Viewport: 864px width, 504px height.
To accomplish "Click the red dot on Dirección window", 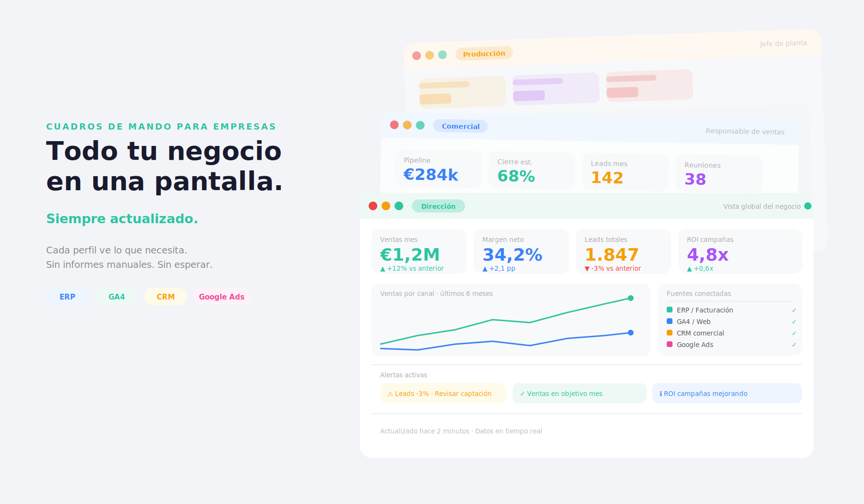I will pos(373,206).
